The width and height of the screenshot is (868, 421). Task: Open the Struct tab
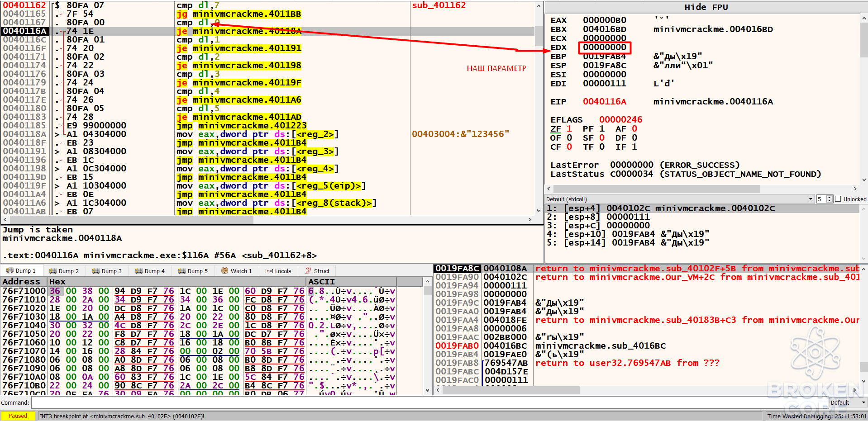point(318,271)
